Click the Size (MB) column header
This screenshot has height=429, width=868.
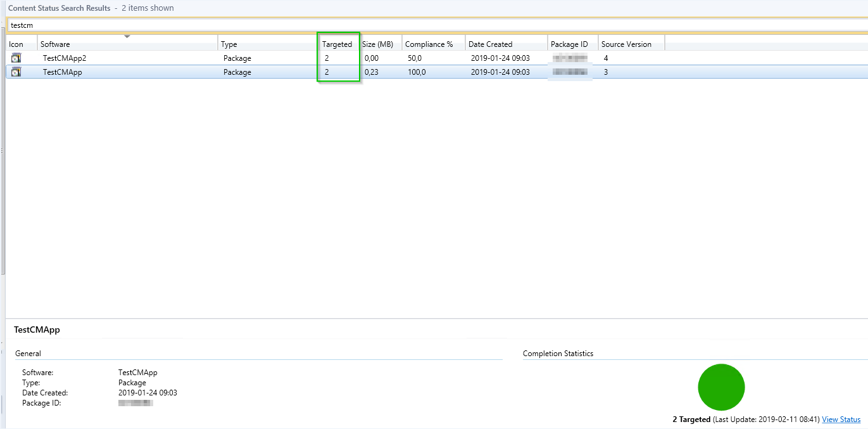point(378,44)
